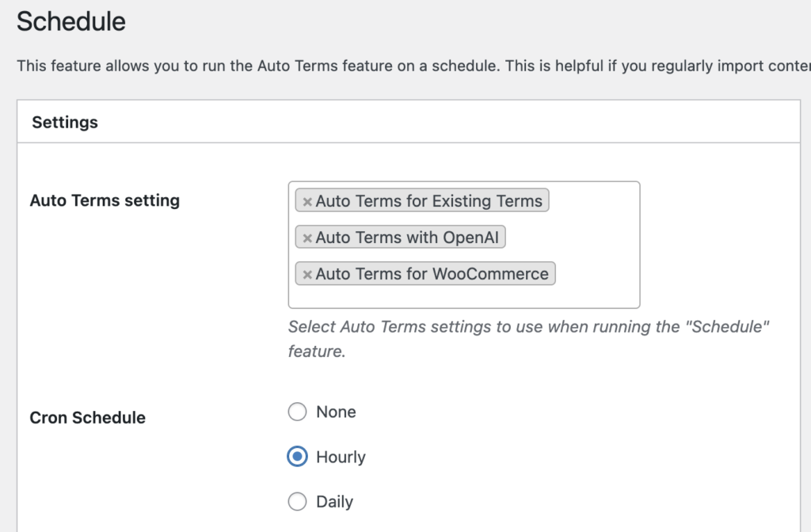This screenshot has width=811, height=532.
Task: Select the Hourly cron schedule
Action: (x=297, y=457)
